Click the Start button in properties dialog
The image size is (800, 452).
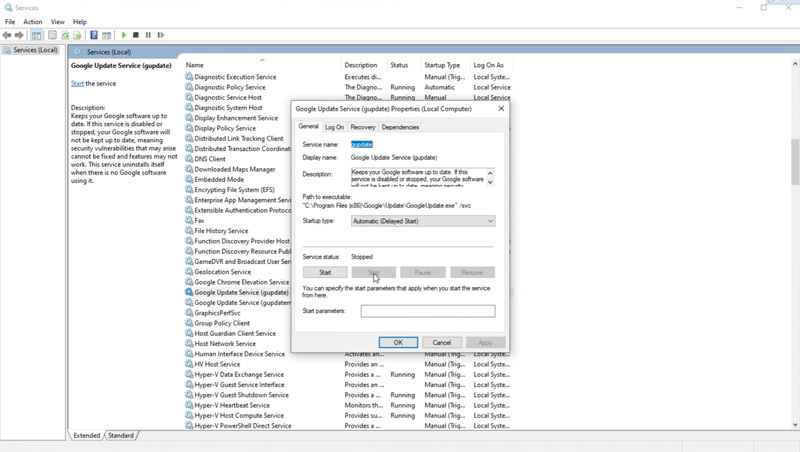click(325, 272)
